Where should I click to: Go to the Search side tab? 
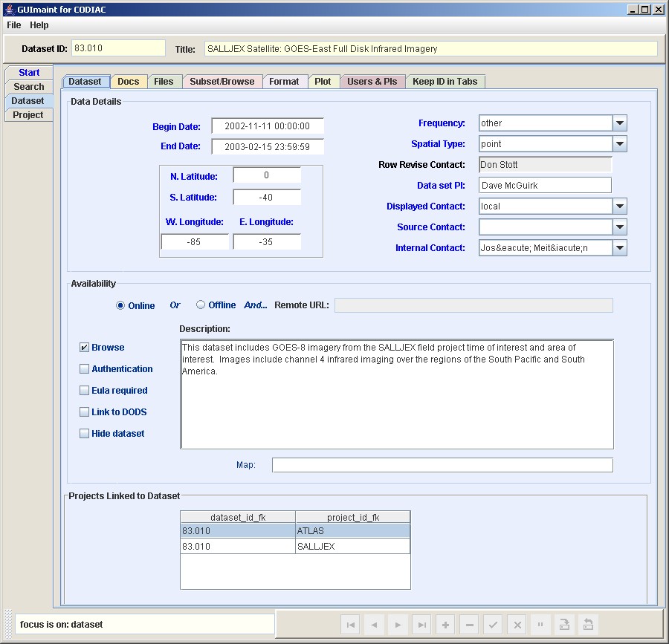pyautogui.click(x=28, y=87)
